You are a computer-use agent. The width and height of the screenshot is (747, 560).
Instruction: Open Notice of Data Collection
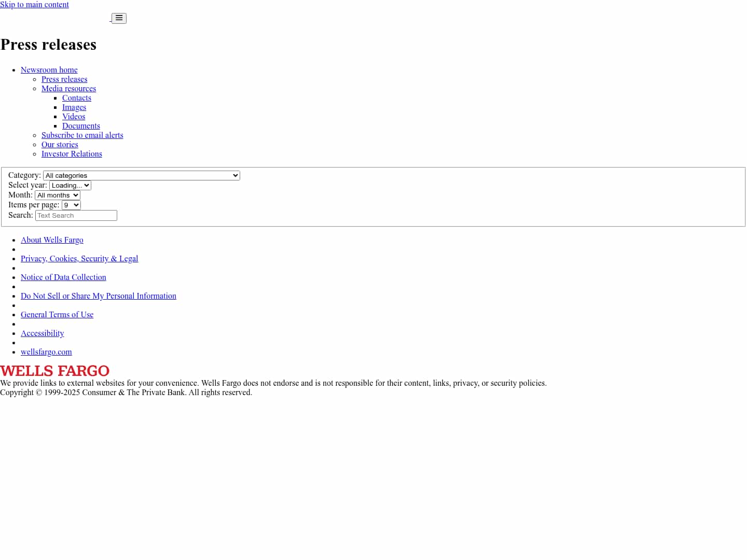(63, 277)
